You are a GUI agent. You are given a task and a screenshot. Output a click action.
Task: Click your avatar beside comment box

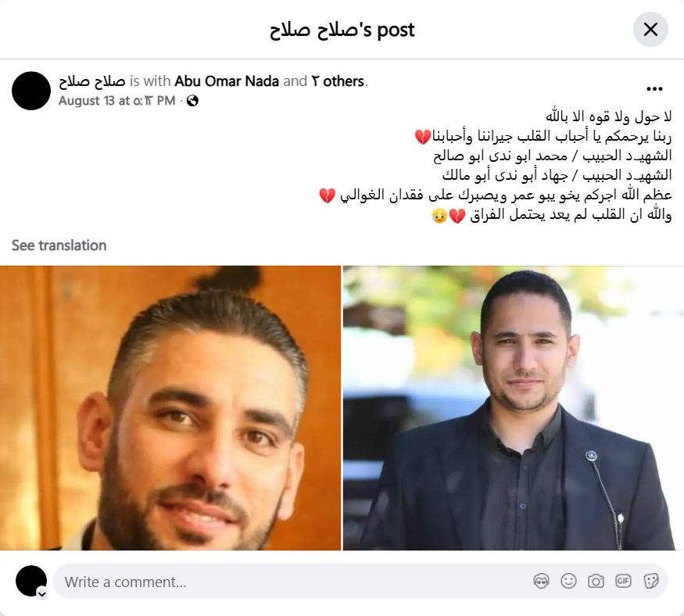coord(31,581)
